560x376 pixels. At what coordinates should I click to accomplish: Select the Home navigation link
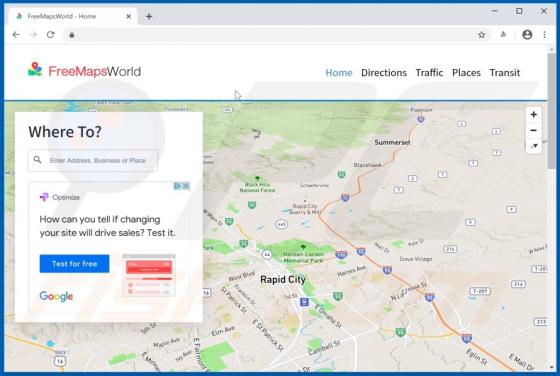339,73
